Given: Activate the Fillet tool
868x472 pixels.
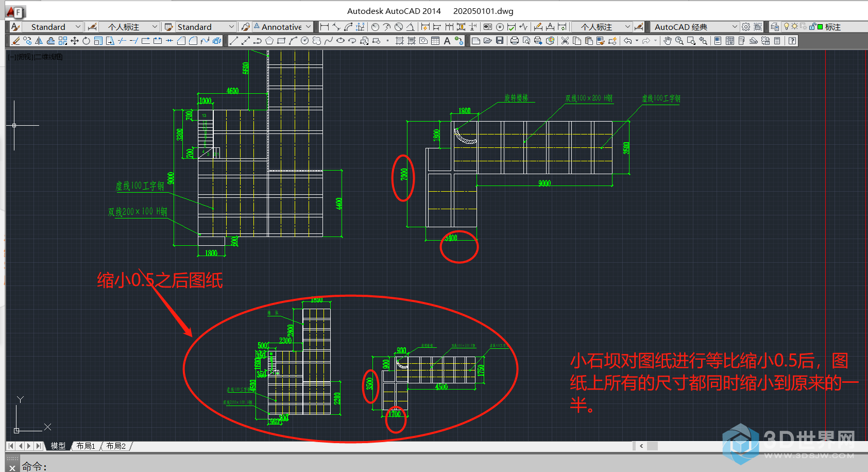Looking at the screenshot, I should [x=193, y=41].
